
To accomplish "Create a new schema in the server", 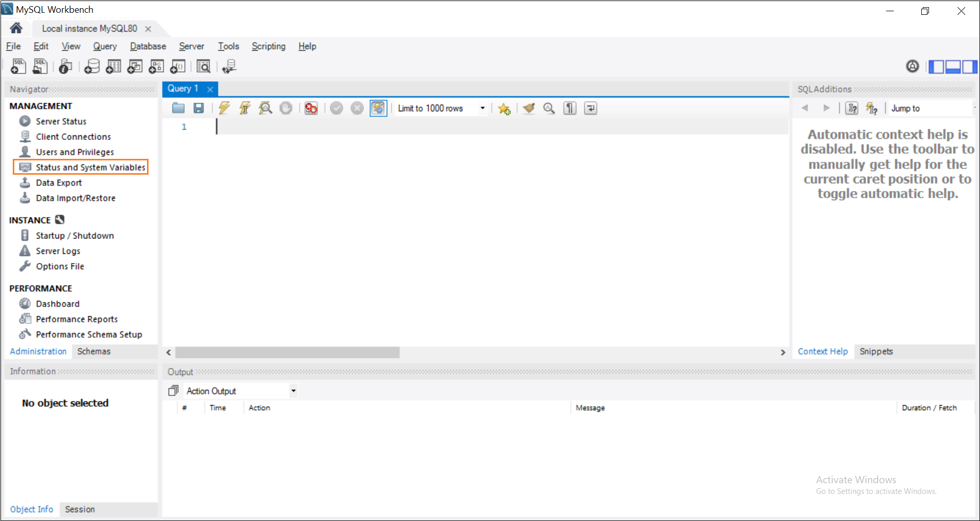I will 92,66.
